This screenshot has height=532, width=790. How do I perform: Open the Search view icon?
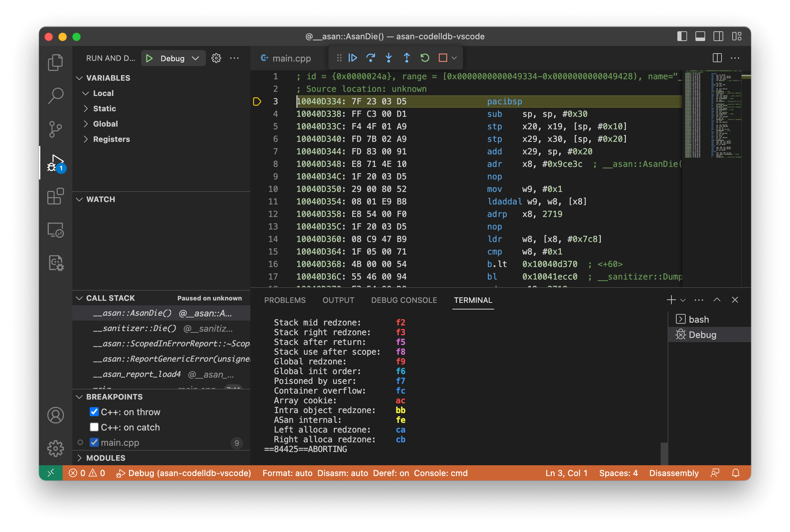pyautogui.click(x=55, y=96)
